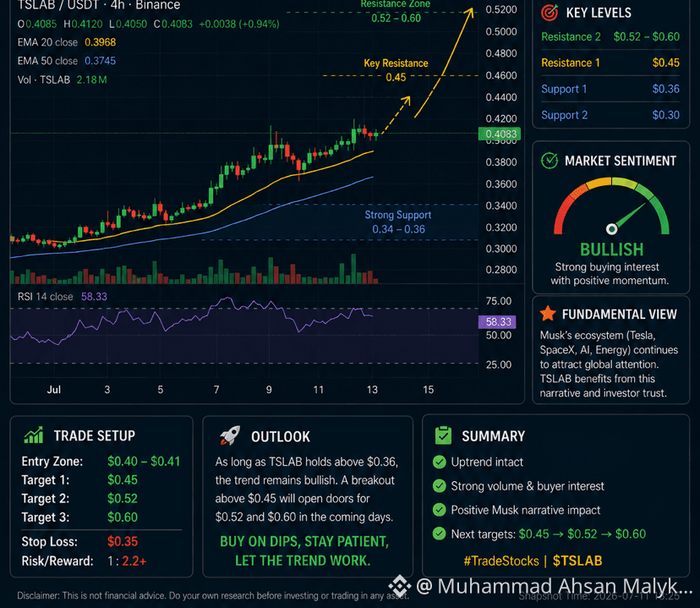Click the Target 1 value $0.45
The image size is (700, 608).
coord(123,479)
